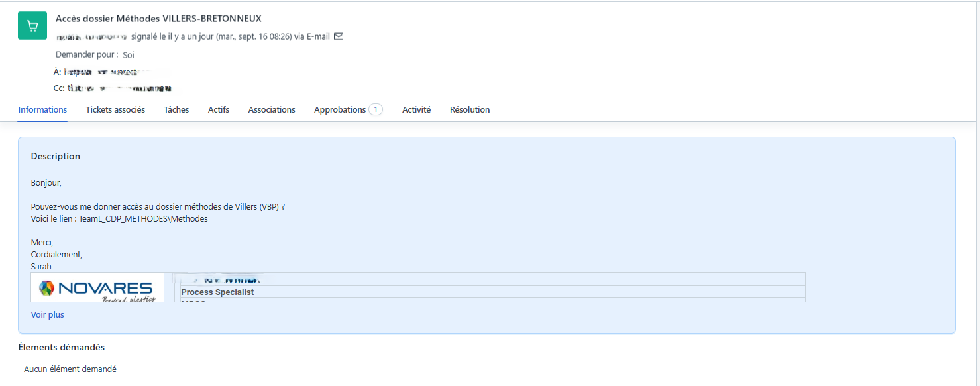Click the Novares company logo
980x386 pixels.
click(97, 287)
